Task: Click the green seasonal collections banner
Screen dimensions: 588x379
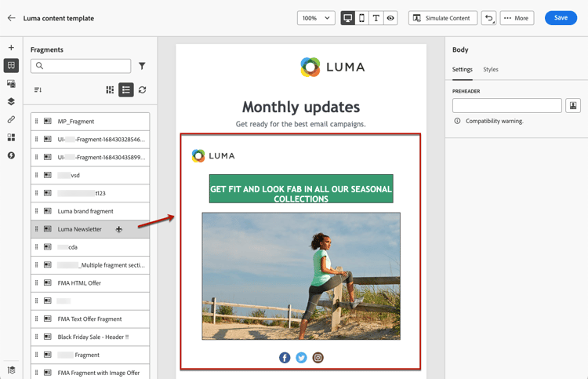Action: [301, 189]
